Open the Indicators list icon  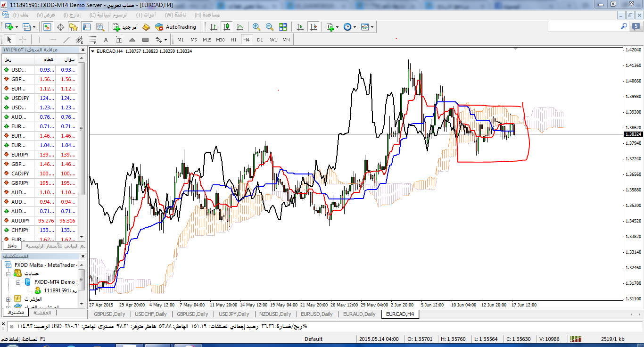330,27
